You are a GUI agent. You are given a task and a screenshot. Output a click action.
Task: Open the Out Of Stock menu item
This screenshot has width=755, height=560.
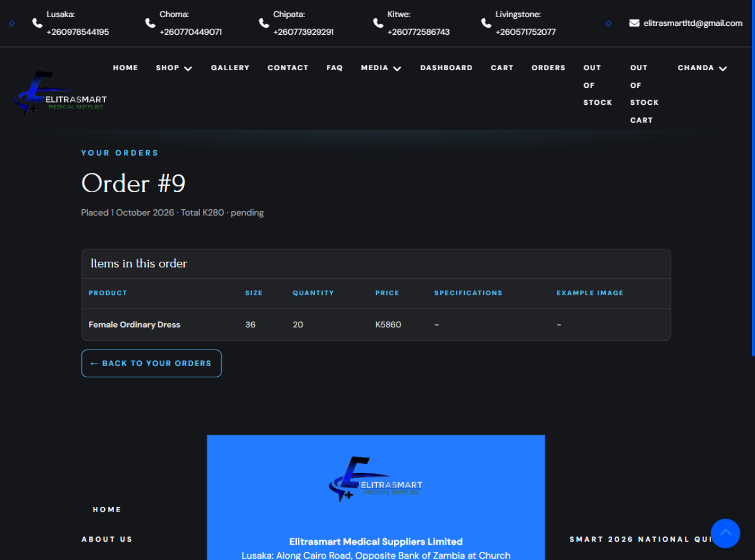598,85
